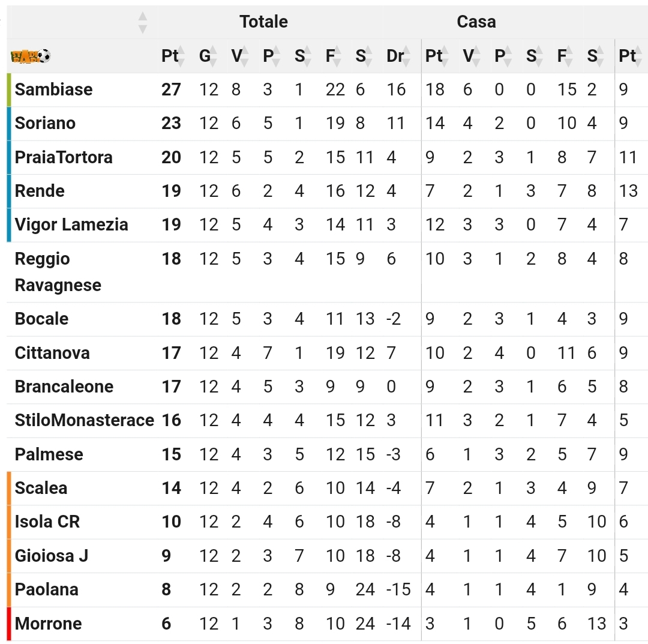The image size is (648, 644).
Task: Select the StiloMonasterace row
Action: [x=328, y=420]
